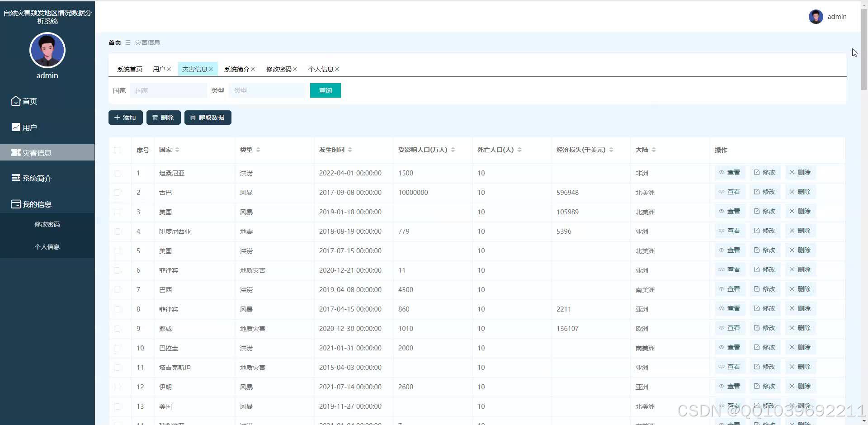
Task: Sort the table by 发生时间 column
Action: point(350,150)
